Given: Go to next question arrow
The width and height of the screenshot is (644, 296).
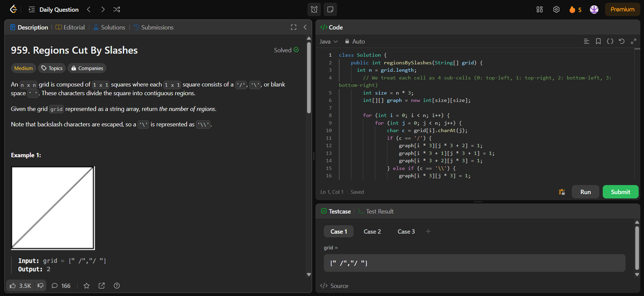Looking at the screenshot, I should [x=103, y=10].
